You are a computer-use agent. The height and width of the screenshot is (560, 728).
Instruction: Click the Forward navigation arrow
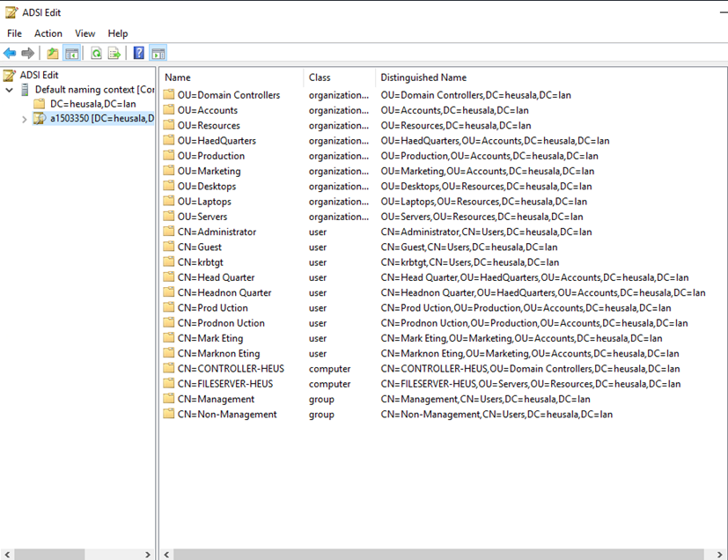(28, 52)
